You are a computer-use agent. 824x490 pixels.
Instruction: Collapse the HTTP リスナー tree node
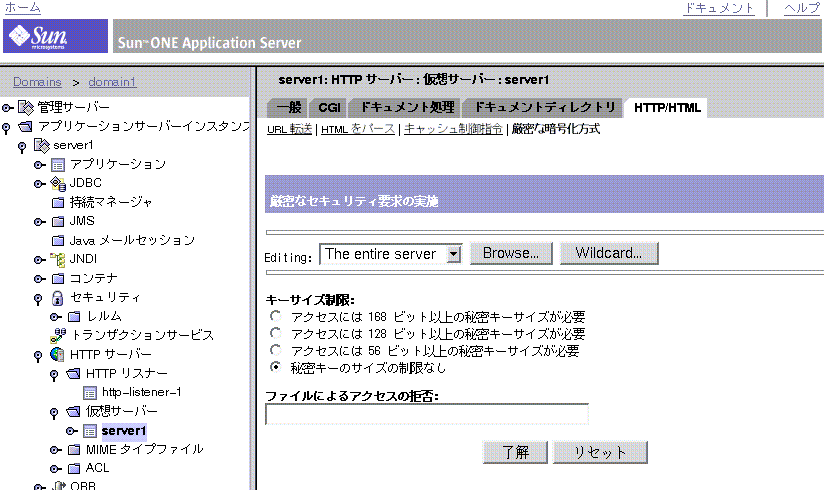(54, 375)
